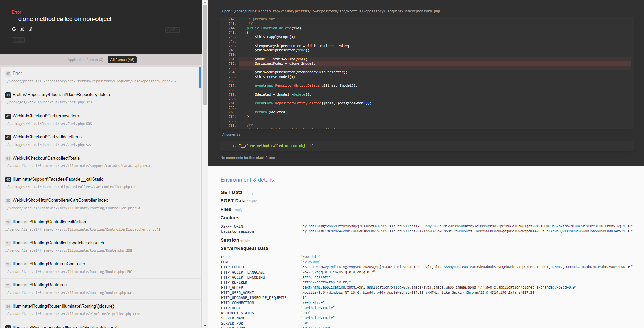The width and height of the screenshot is (644, 328).
Task: Select frame 43 Cart removeItem
Action: pos(101,120)
